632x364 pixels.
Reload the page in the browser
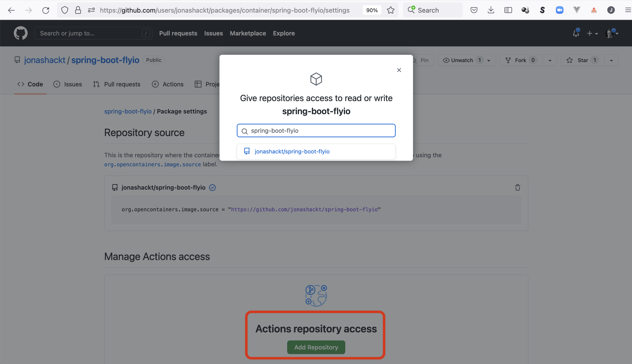pyautogui.click(x=46, y=10)
